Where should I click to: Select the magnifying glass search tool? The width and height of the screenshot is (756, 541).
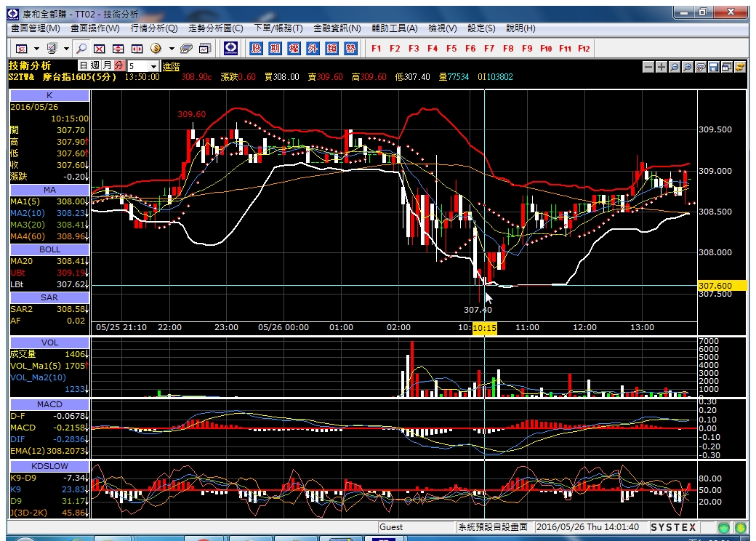click(81, 49)
